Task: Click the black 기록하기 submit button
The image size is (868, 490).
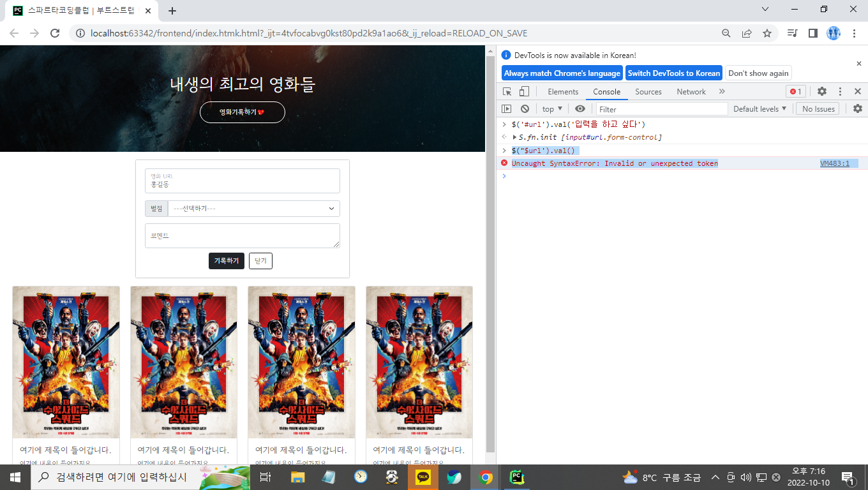Action: click(x=227, y=261)
